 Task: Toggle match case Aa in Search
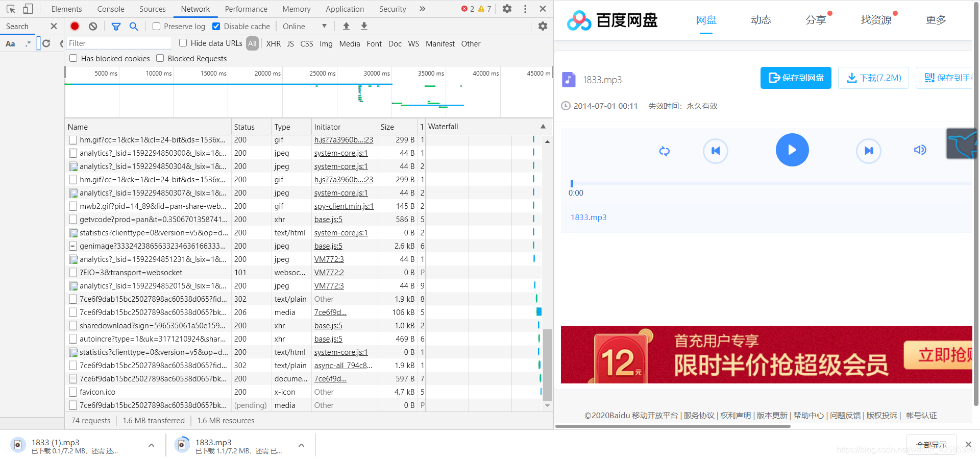tap(10, 43)
